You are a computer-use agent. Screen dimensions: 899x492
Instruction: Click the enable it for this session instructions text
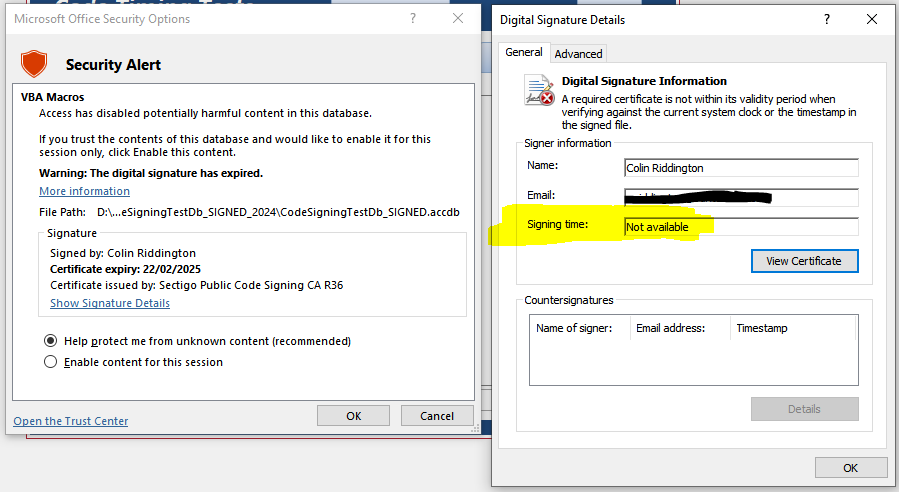(x=234, y=146)
